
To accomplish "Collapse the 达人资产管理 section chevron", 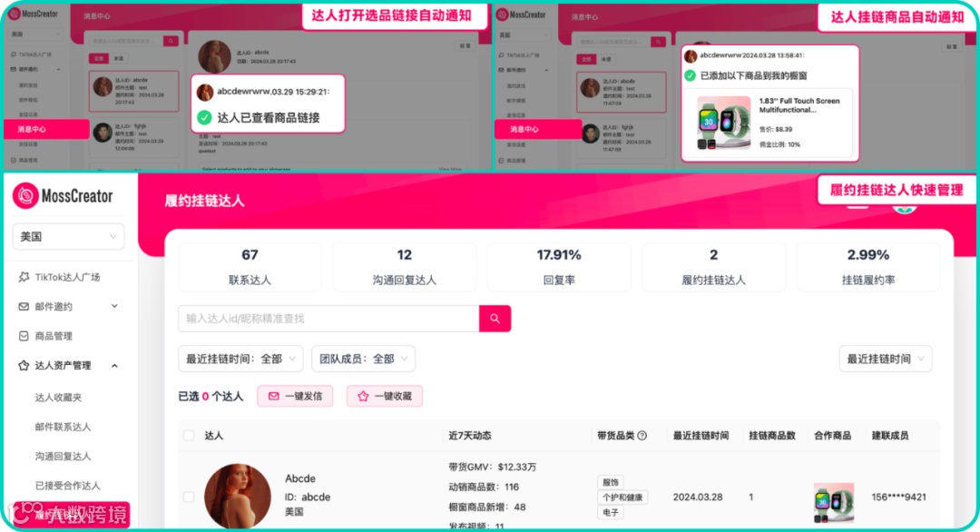I will coord(114,366).
